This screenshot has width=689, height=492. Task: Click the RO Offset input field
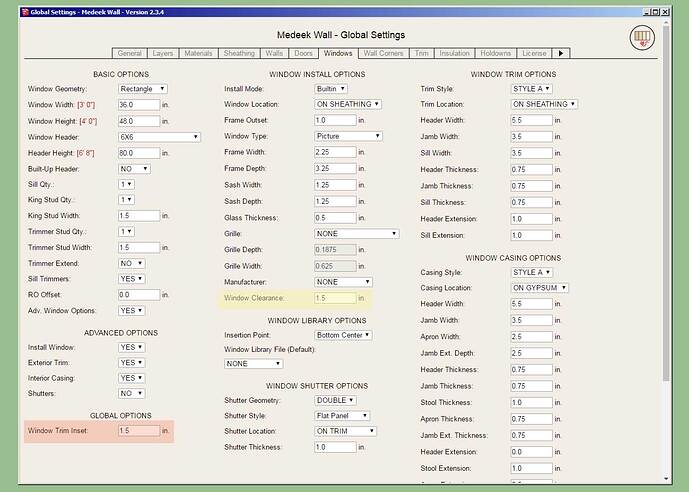point(139,295)
